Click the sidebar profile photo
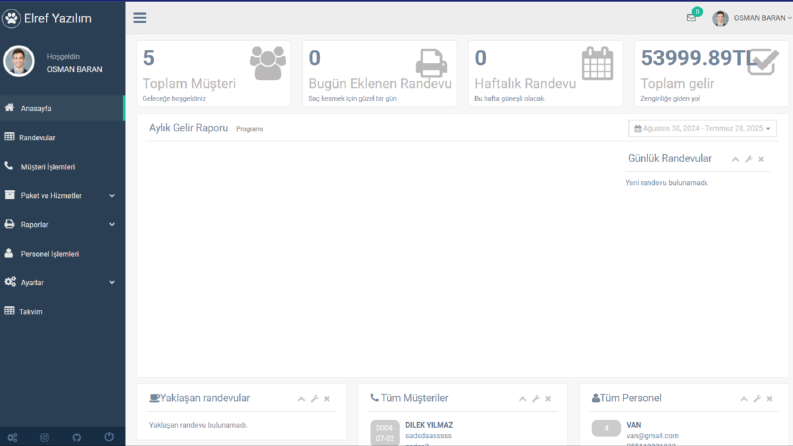The width and height of the screenshot is (793, 446). 19,61
